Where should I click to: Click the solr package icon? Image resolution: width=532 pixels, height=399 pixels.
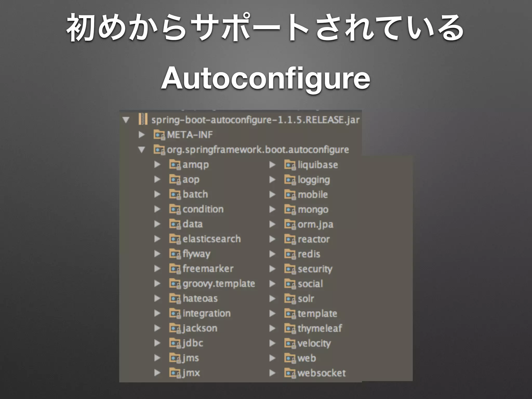pyautogui.click(x=290, y=299)
